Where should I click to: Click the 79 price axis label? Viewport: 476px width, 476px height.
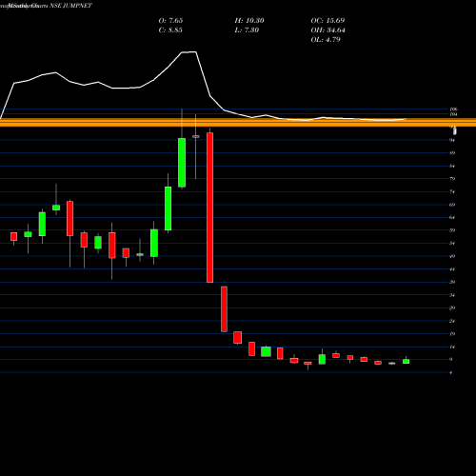(x=452, y=179)
